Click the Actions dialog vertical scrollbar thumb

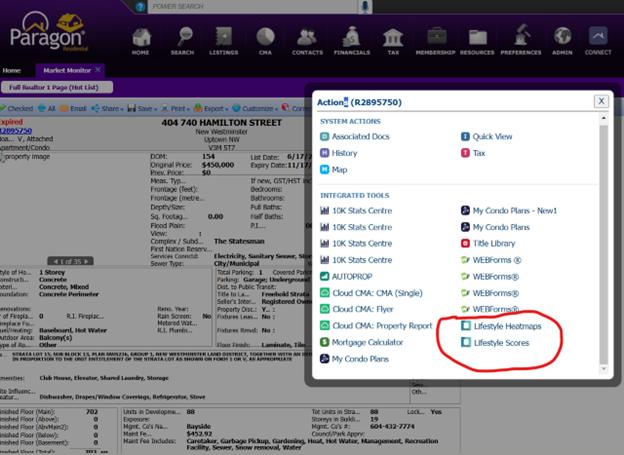604,244
